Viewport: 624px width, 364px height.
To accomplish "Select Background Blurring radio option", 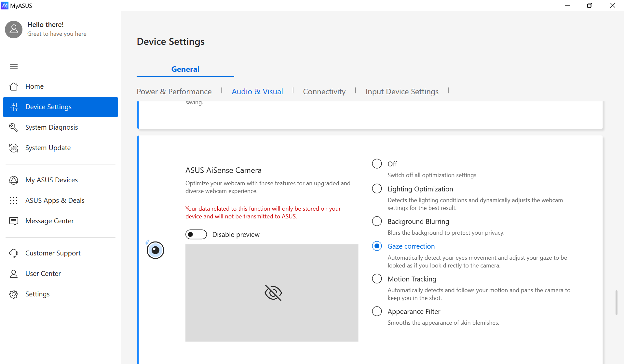I will click(x=377, y=221).
